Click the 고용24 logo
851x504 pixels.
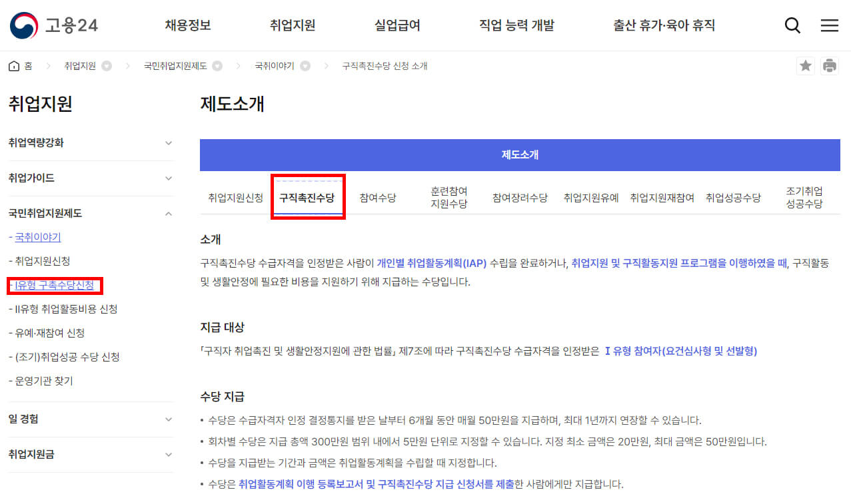tap(53, 25)
